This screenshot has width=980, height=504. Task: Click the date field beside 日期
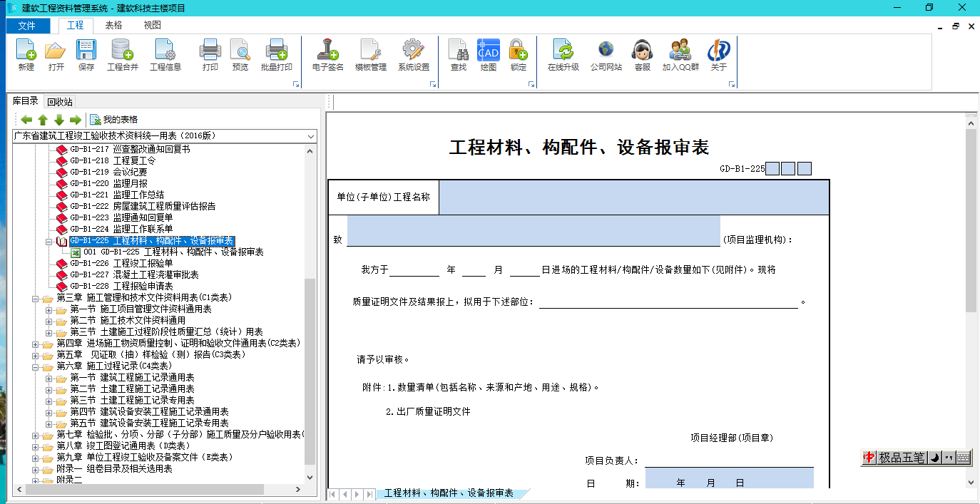click(729, 478)
